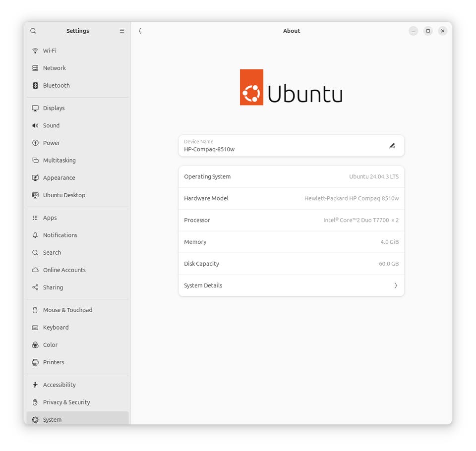Click the Device Name field HP-Compaq-8510w

[291, 146]
